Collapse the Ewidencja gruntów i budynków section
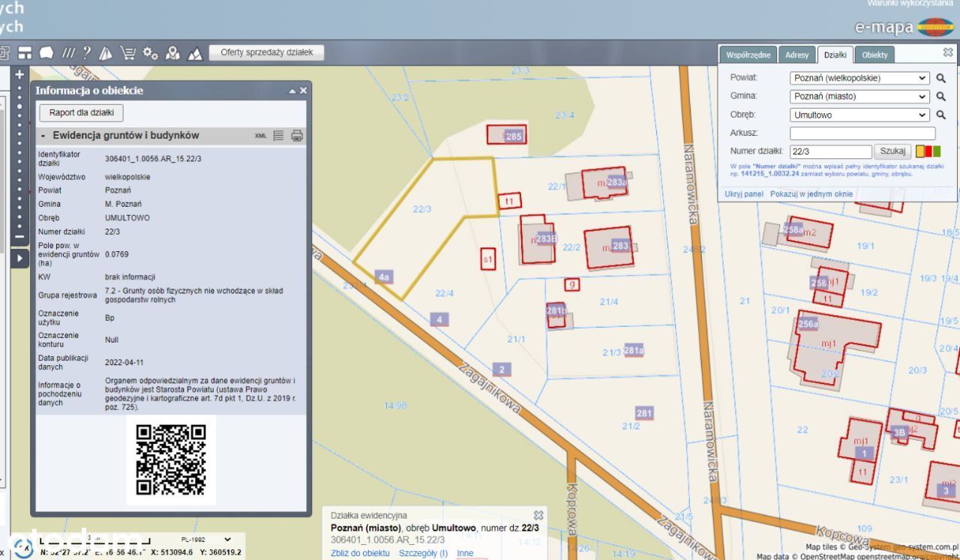Image resolution: width=960 pixels, height=560 pixels. (43, 136)
